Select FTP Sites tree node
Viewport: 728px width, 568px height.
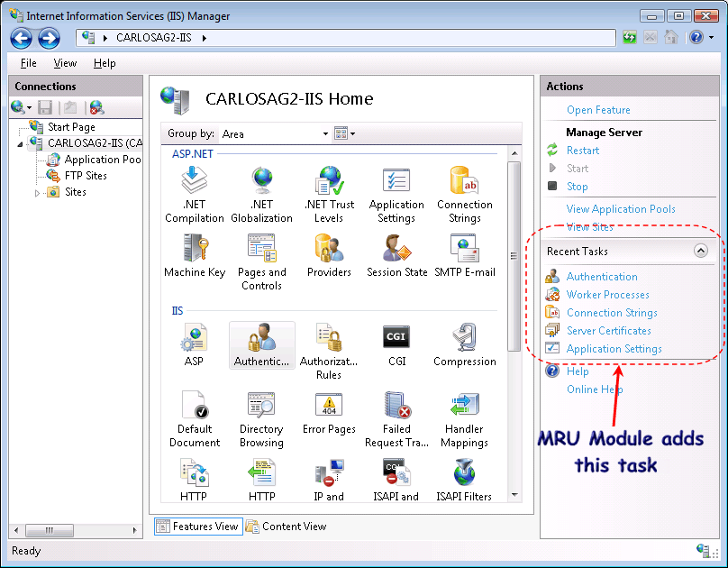click(x=86, y=176)
